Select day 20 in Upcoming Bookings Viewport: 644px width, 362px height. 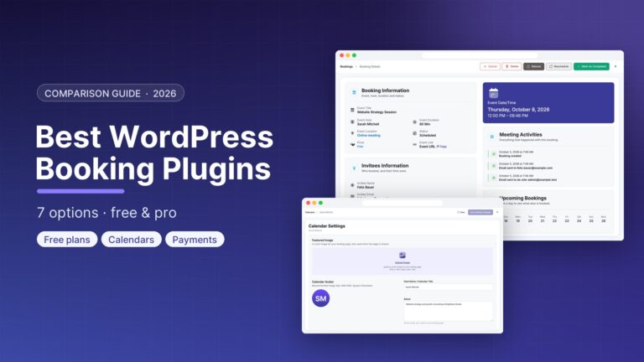(530, 220)
